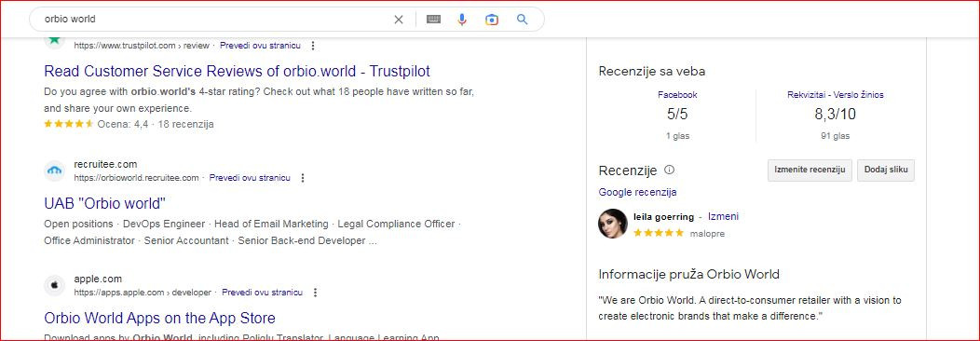The width and height of the screenshot is (980, 341).
Task: Open Trustpilot Customer Service Reviews result
Action: pyautogui.click(x=237, y=71)
